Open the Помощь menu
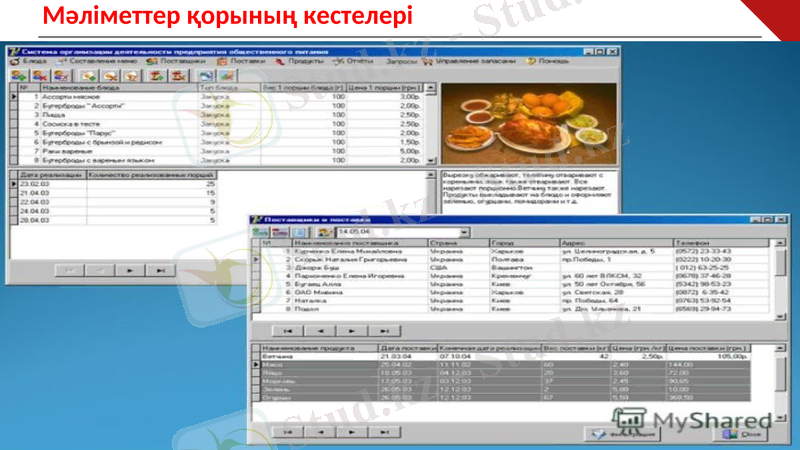The height and width of the screenshot is (450, 800). (548, 61)
